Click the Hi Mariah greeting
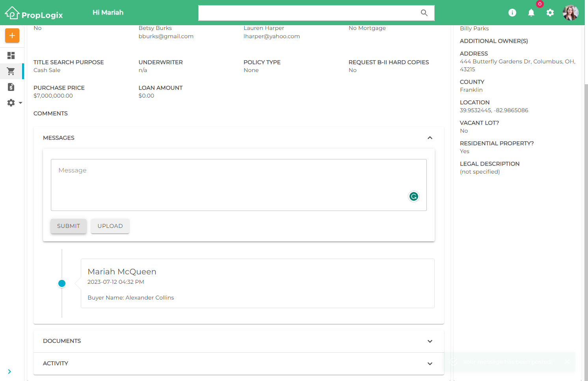588x381 pixels. [x=108, y=13]
